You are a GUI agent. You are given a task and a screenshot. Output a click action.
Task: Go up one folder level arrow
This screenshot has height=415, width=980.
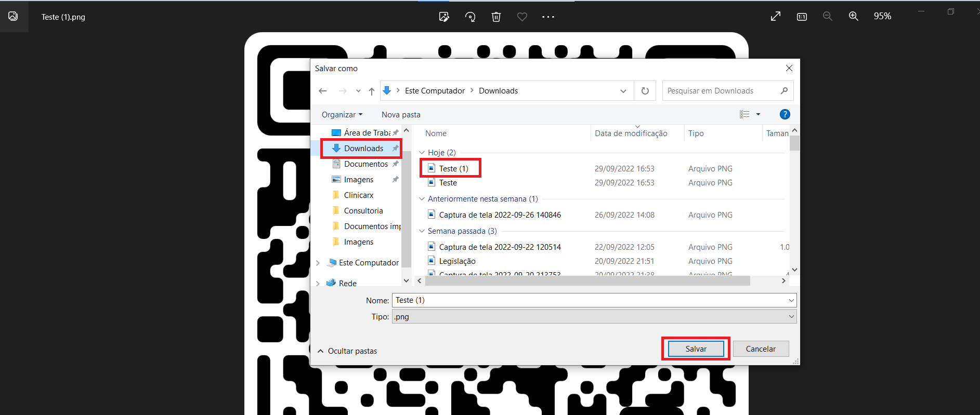click(371, 91)
